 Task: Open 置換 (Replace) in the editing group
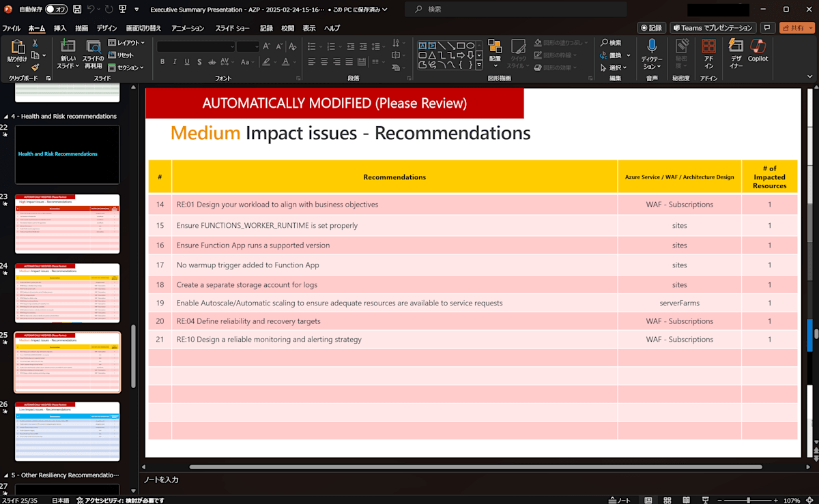click(x=612, y=55)
